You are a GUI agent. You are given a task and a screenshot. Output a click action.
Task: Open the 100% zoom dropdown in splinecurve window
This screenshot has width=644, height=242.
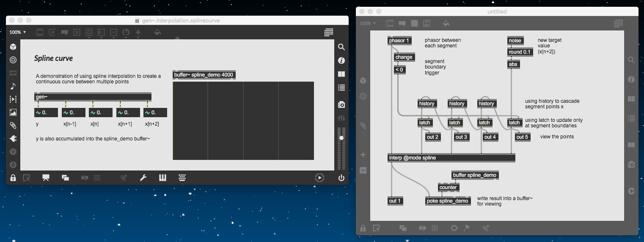(17, 32)
